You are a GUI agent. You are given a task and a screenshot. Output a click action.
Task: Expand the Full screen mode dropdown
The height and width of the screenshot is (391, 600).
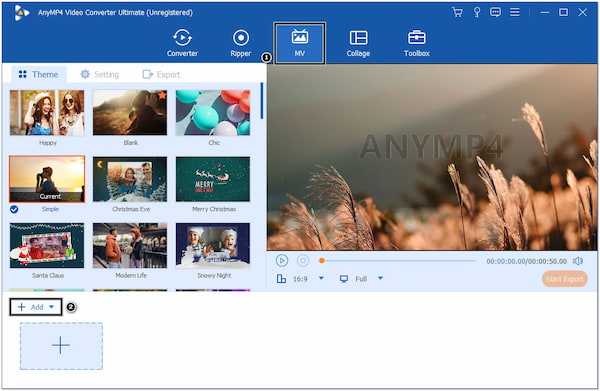tap(380, 278)
